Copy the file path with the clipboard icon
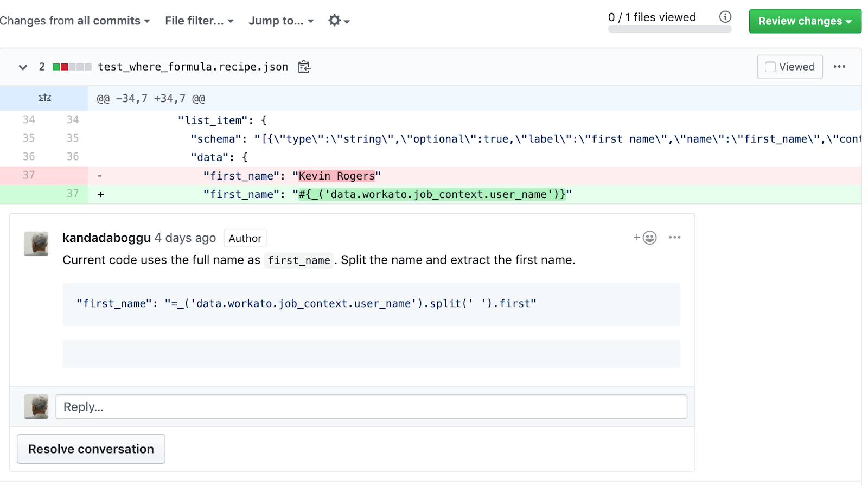The image size is (868, 485). click(304, 67)
